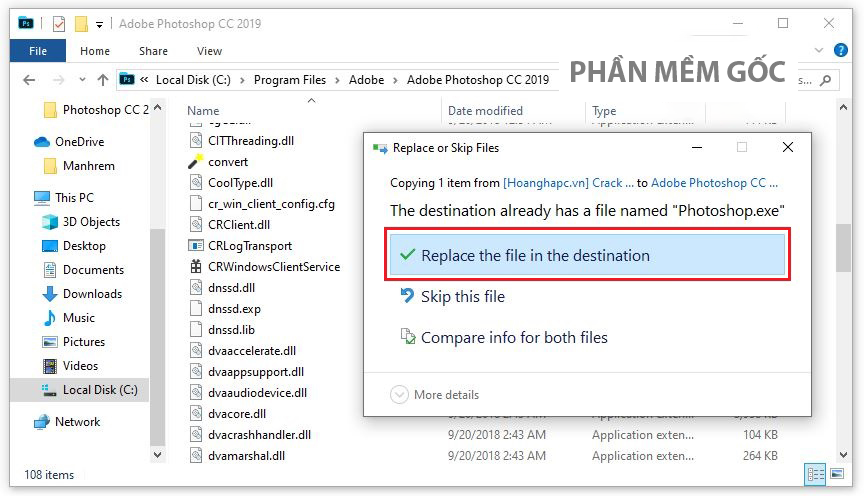Select OneDrive in the navigation pane

pyautogui.click(x=78, y=142)
